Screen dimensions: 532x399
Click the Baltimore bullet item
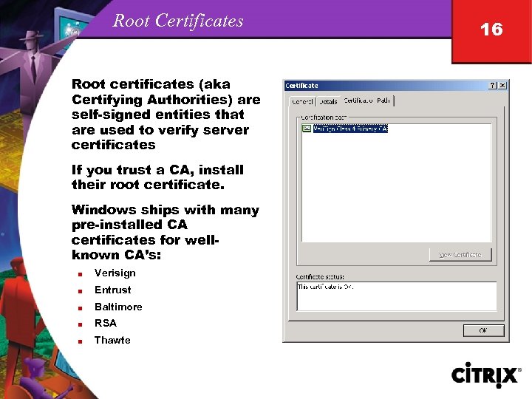[118, 307]
